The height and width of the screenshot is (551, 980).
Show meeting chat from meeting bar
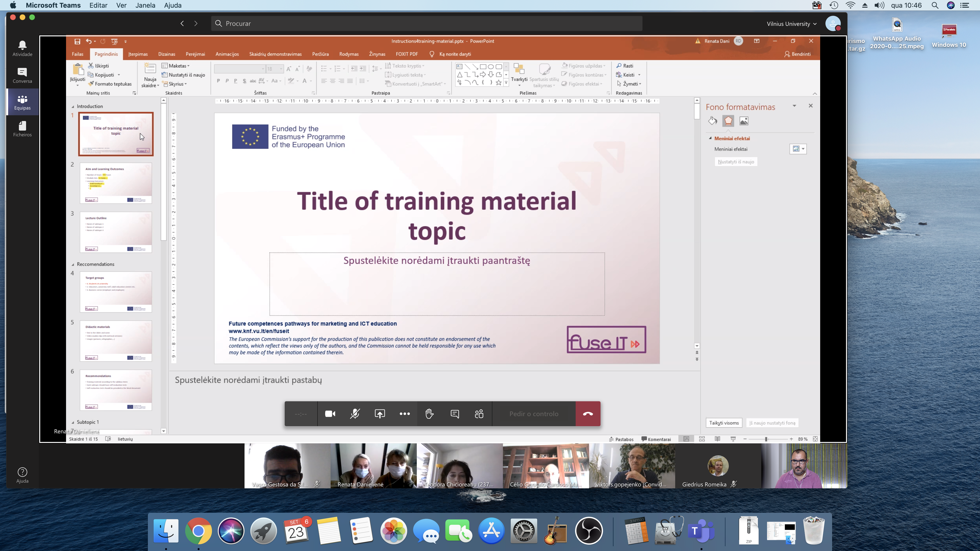[455, 414]
